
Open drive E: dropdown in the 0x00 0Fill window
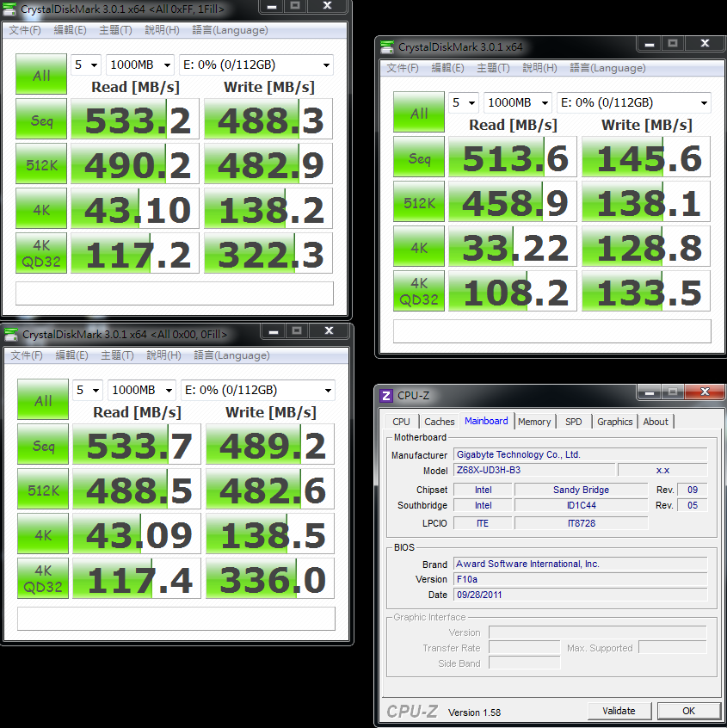[257, 390]
